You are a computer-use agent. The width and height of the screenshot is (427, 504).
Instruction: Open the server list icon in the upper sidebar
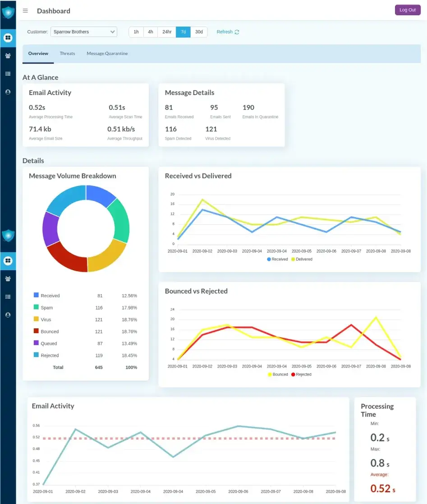(8, 74)
